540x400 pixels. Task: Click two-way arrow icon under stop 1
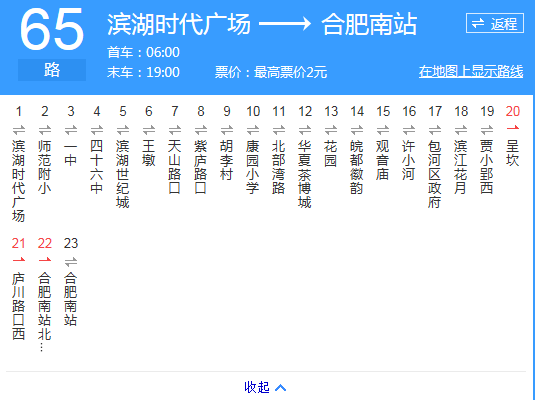(x=19, y=130)
